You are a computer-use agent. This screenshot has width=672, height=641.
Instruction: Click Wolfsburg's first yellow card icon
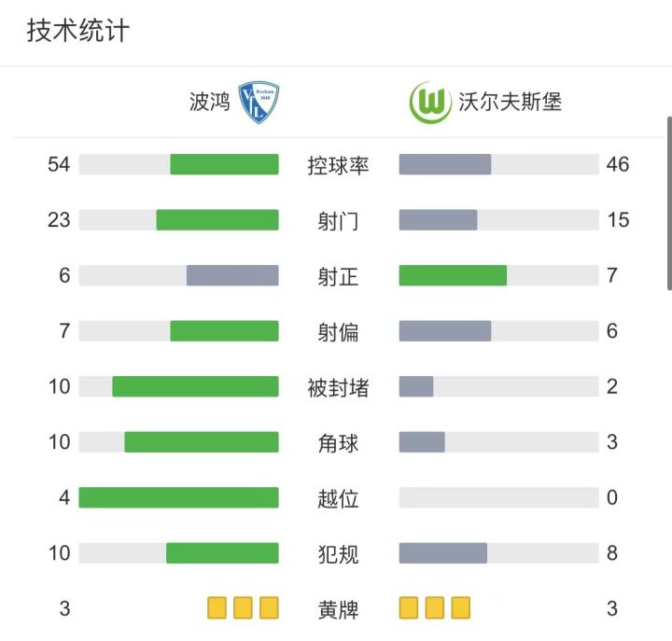[409, 609]
